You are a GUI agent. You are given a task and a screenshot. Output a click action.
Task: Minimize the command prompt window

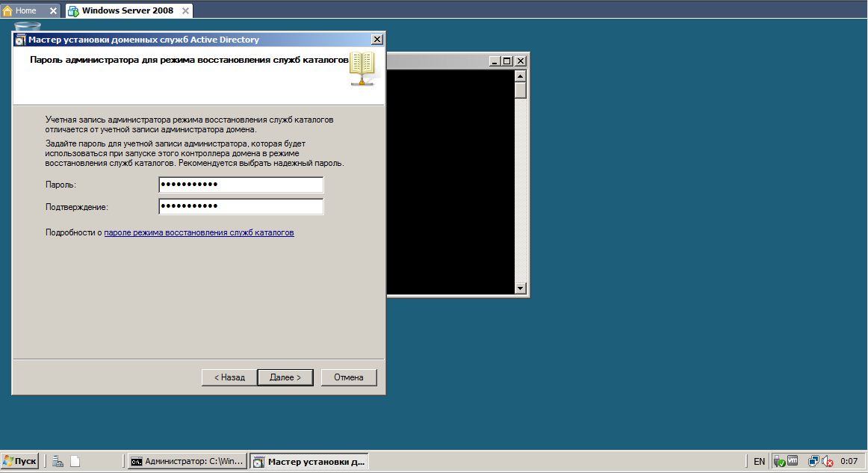(495, 61)
